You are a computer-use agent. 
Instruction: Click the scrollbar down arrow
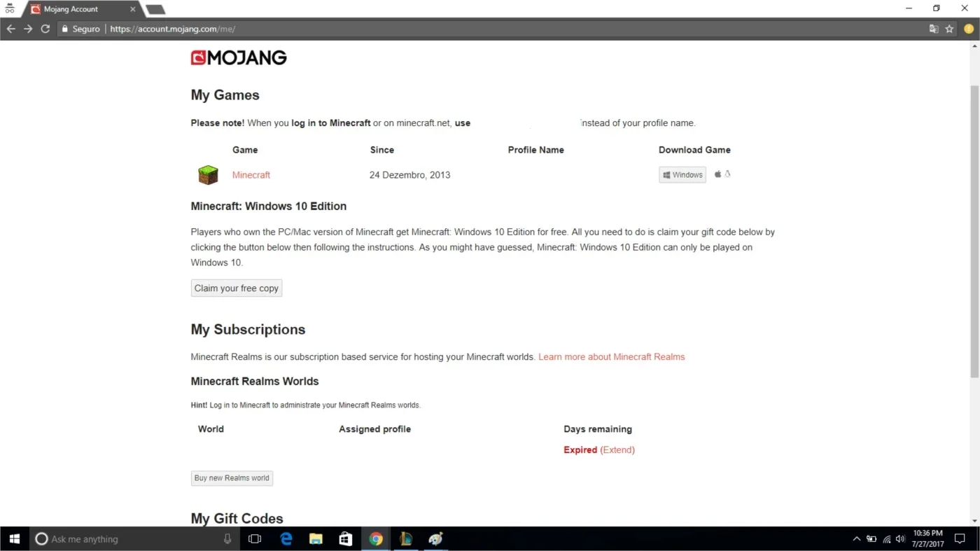[974, 521]
